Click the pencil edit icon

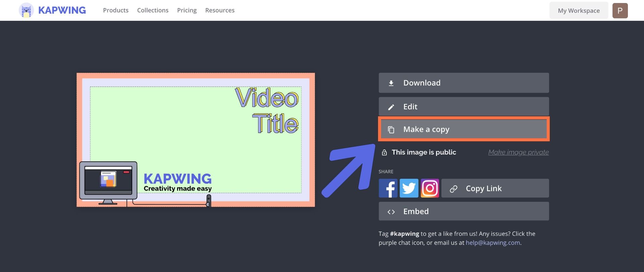391,107
